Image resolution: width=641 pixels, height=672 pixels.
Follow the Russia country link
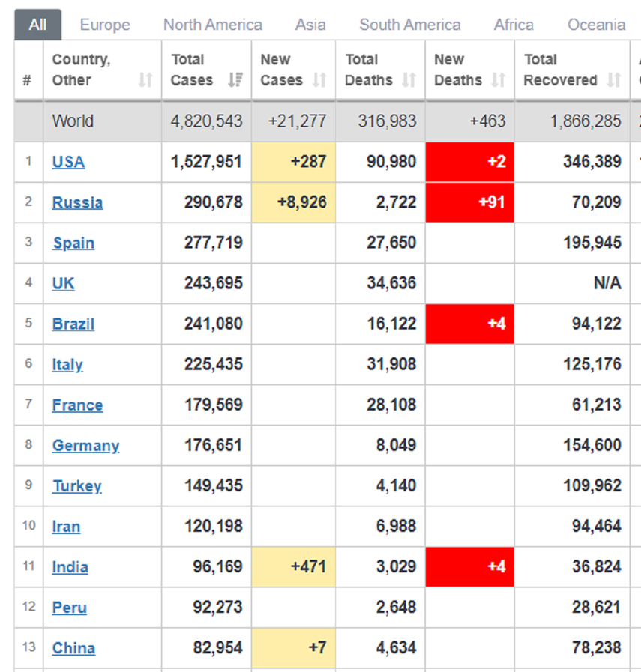77,202
